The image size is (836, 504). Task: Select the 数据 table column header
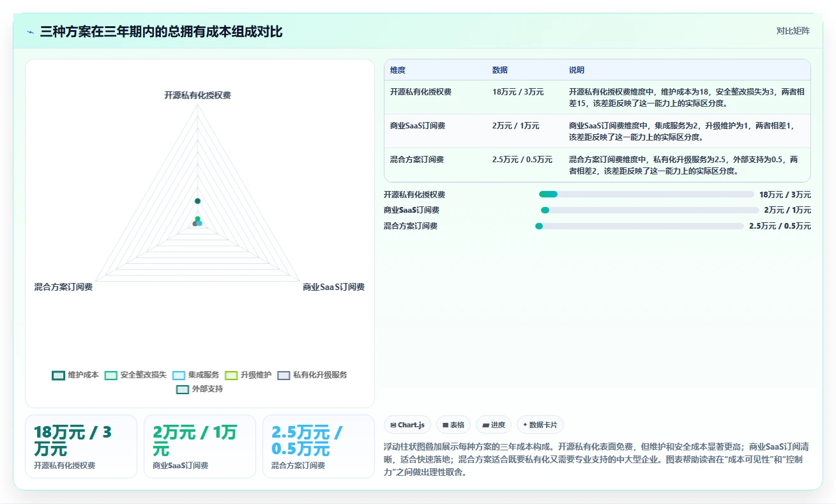500,70
